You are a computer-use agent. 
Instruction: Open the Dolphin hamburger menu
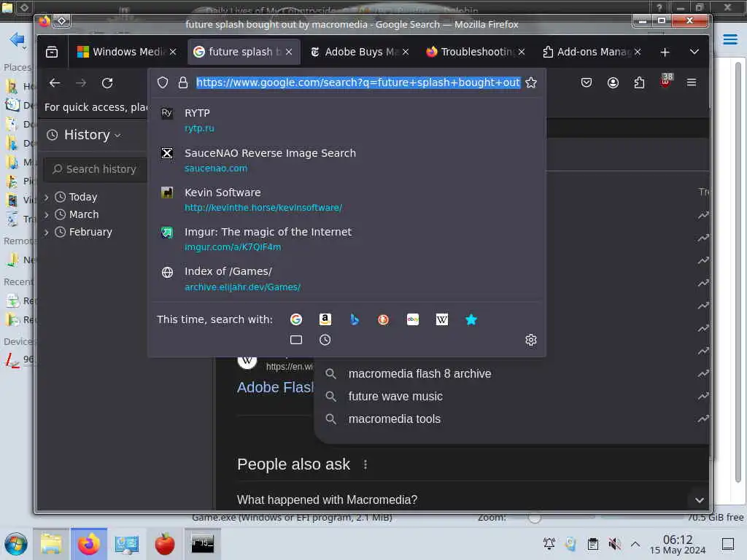729,39
